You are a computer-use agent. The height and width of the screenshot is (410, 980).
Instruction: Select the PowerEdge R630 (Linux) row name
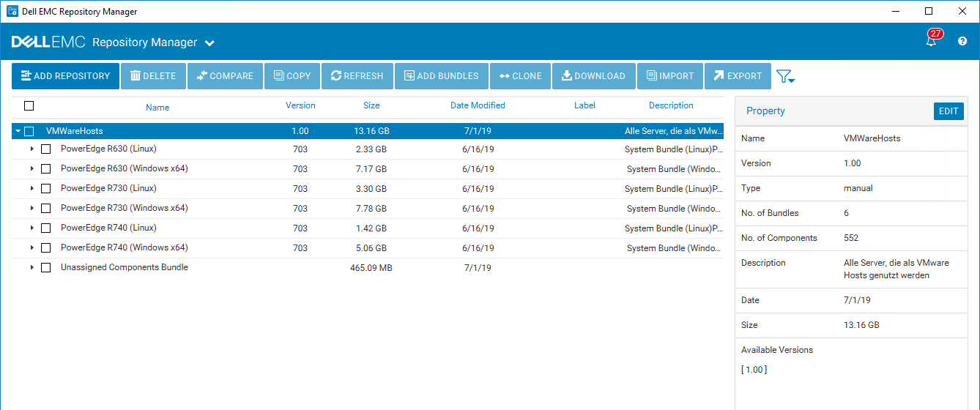point(108,149)
